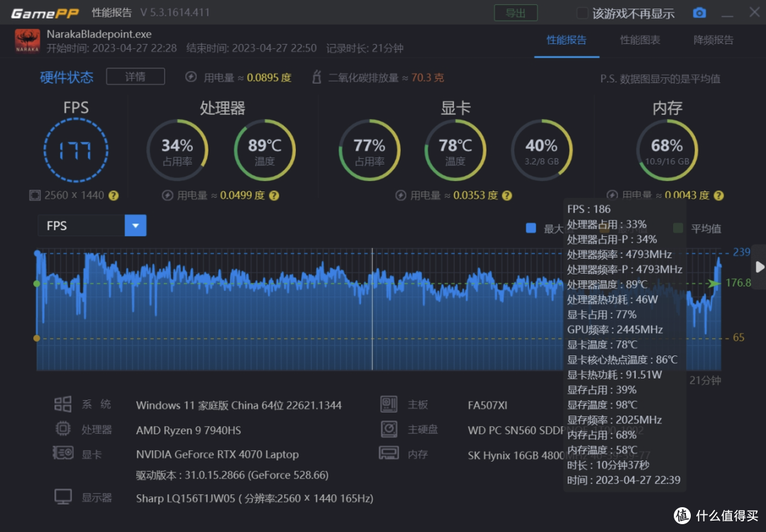Viewport: 766px width, 532px height.
Task: Click the 详情 details button
Action: tap(135, 77)
